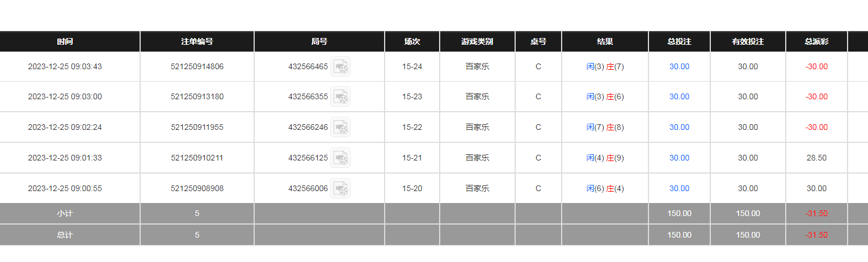The height and width of the screenshot is (262, 868).
Task: Click result 闲(4) 庄(9) cell
Action: coord(605,158)
